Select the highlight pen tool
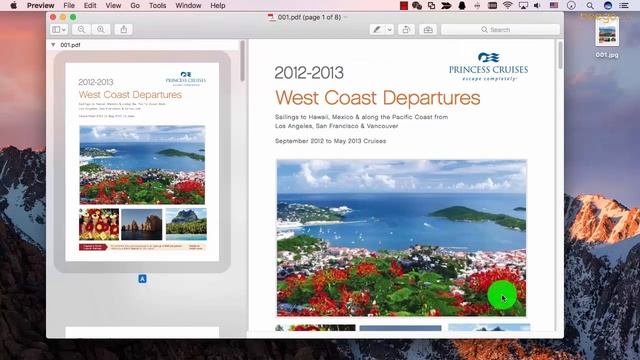Image resolution: width=640 pixels, height=360 pixels. 377,29
